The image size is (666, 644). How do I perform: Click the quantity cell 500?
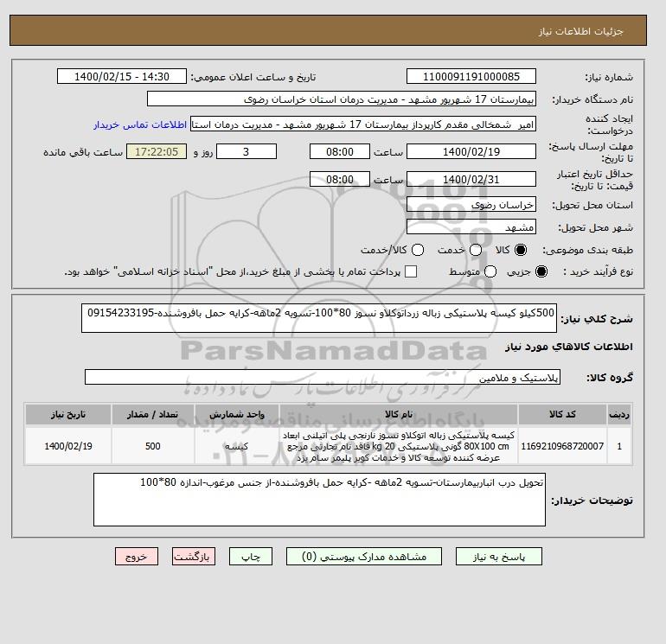[153, 446]
